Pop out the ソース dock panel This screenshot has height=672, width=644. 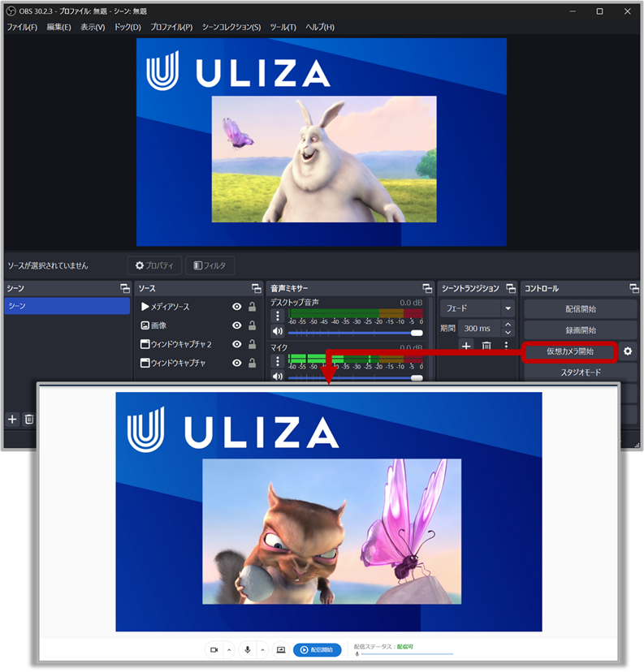coord(257,288)
